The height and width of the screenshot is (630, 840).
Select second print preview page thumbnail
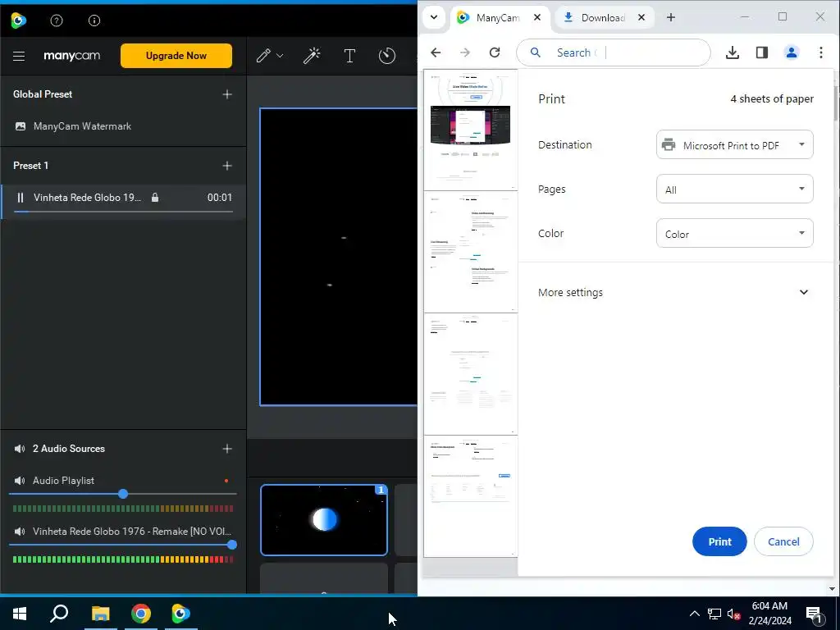pos(470,252)
